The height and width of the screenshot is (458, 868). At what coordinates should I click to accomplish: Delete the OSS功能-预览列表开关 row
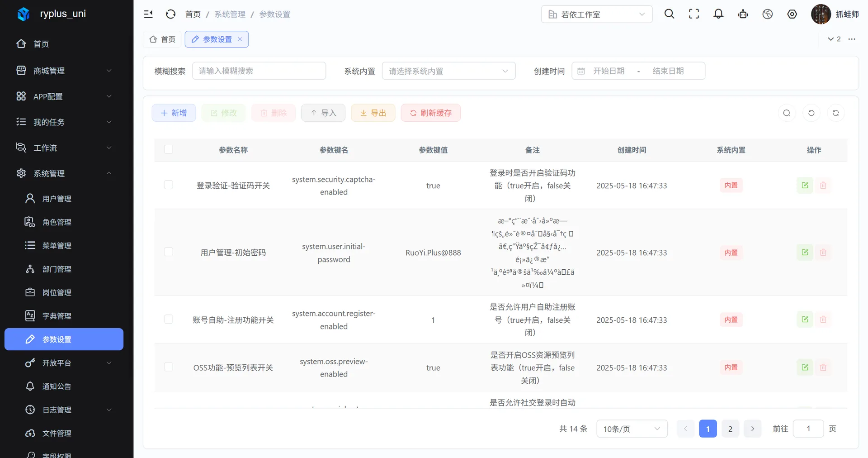pyautogui.click(x=823, y=367)
